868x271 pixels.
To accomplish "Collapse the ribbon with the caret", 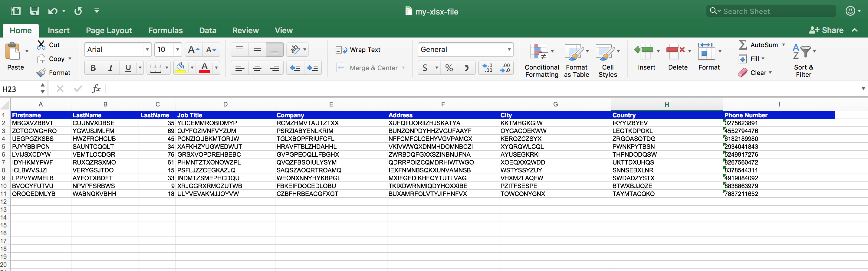I will 855,30.
